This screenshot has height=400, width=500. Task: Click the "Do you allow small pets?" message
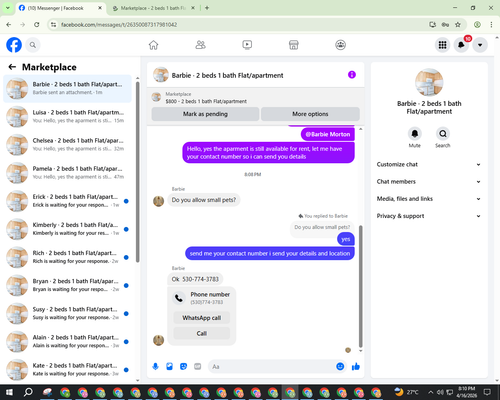[204, 200]
